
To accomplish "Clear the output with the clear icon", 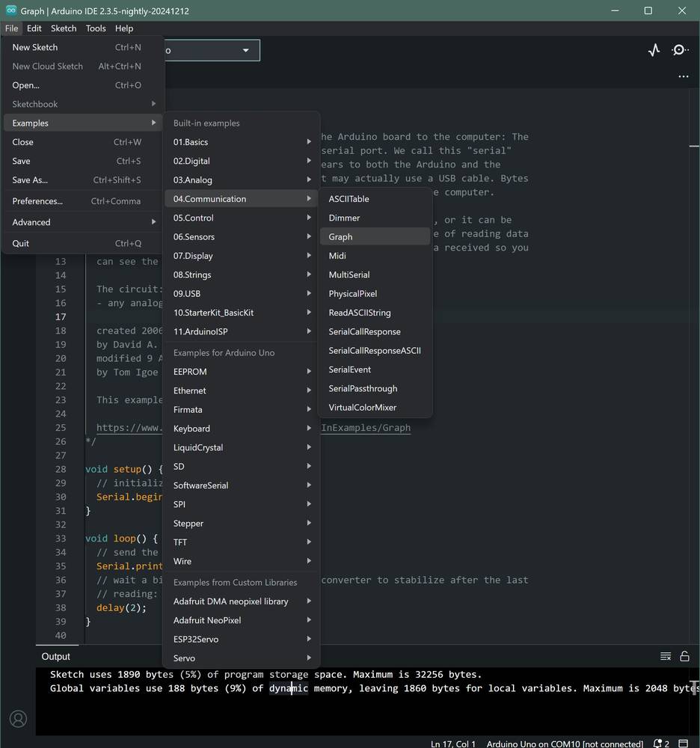I will (x=666, y=657).
